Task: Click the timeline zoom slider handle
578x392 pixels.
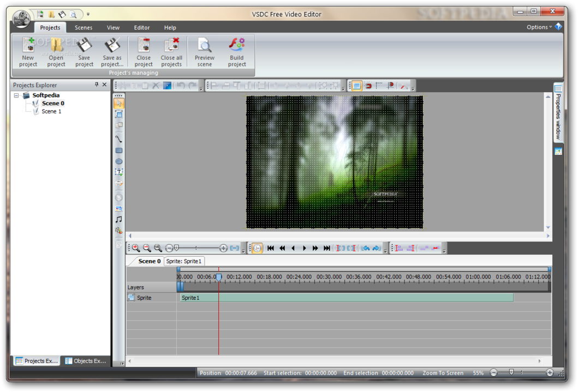Action: pos(177,248)
